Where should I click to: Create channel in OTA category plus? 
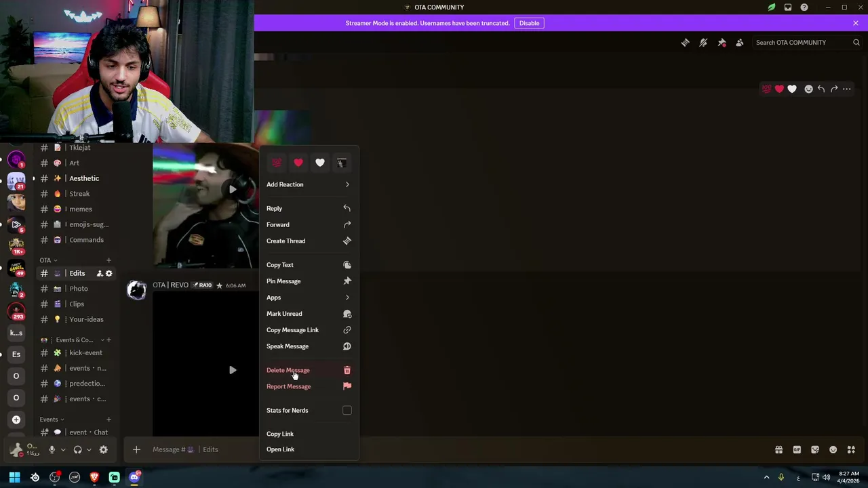[x=108, y=260]
